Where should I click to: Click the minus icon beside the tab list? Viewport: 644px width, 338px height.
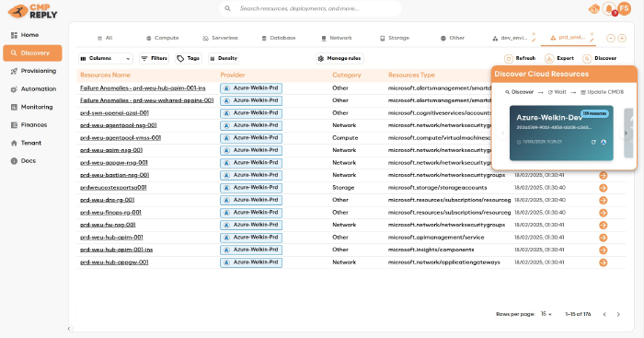click(x=611, y=39)
